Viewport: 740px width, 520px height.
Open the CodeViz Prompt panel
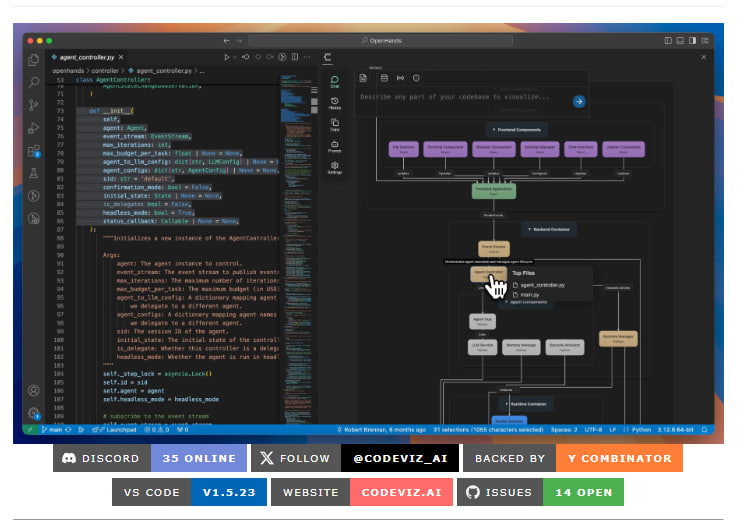(x=335, y=146)
